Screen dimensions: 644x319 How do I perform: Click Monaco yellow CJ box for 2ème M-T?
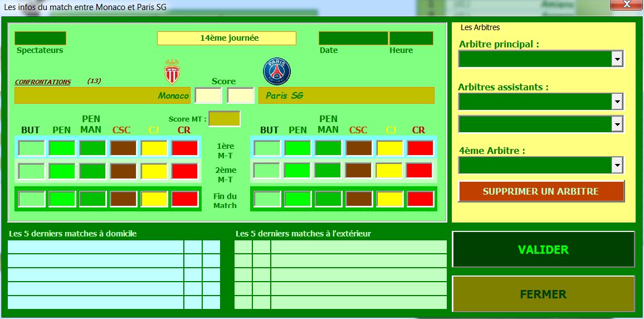[154, 171]
